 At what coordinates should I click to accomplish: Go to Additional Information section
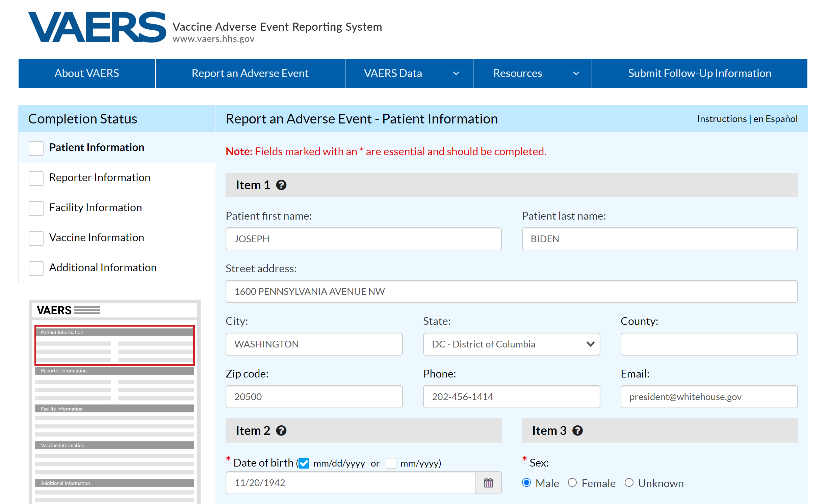click(x=103, y=268)
